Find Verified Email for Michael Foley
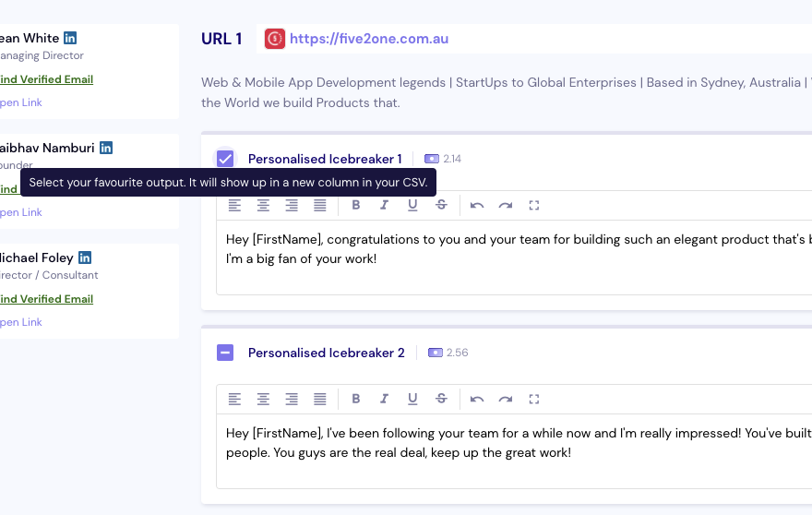 point(47,299)
